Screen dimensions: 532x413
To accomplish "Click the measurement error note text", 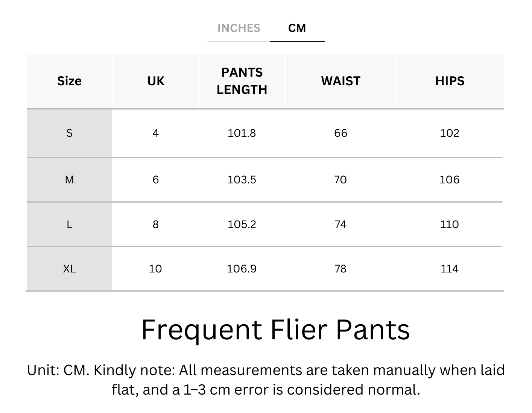I will (x=266, y=380).
